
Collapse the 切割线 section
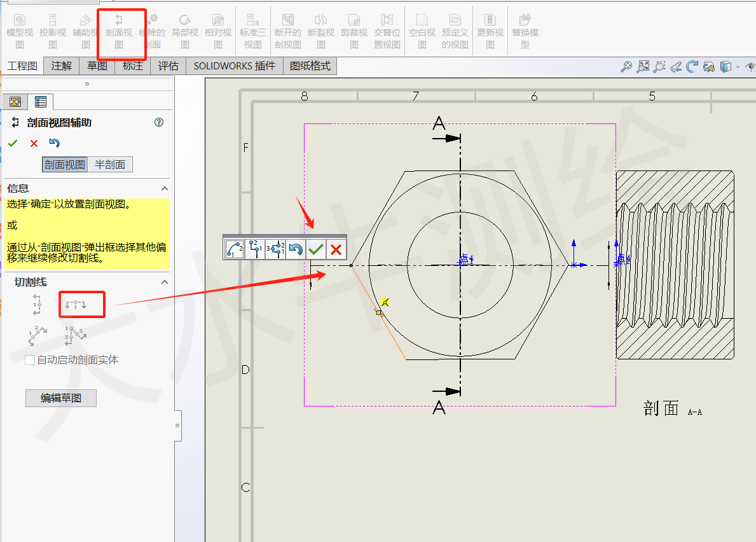coord(165,282)
